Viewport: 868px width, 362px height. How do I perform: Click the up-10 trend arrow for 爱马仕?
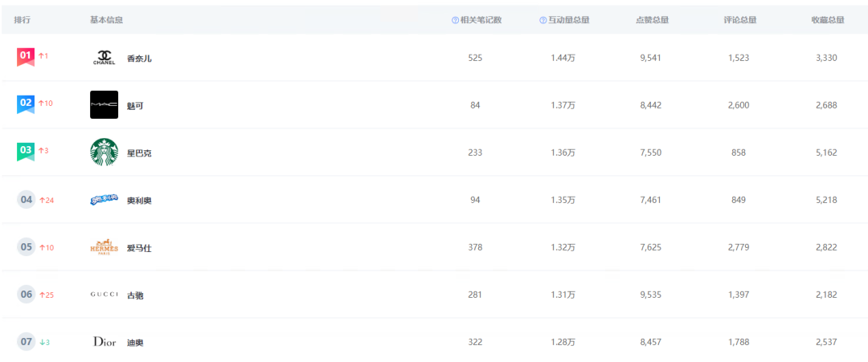[x=47, y=247]
